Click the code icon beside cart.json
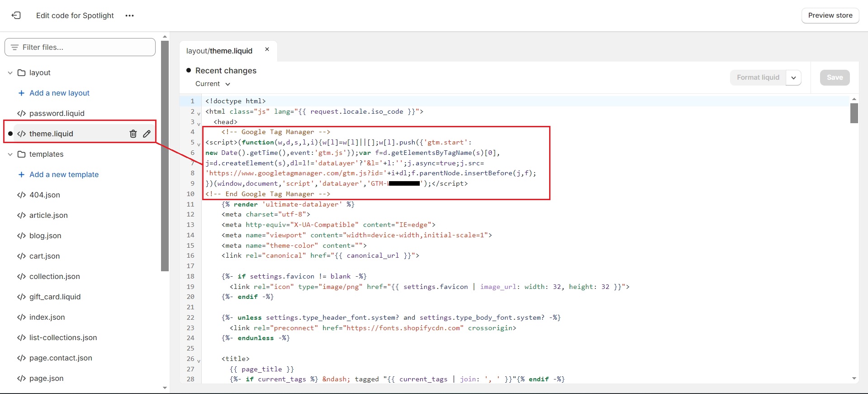The width and height of the screenshot is (868, 394). coord(21,256)
